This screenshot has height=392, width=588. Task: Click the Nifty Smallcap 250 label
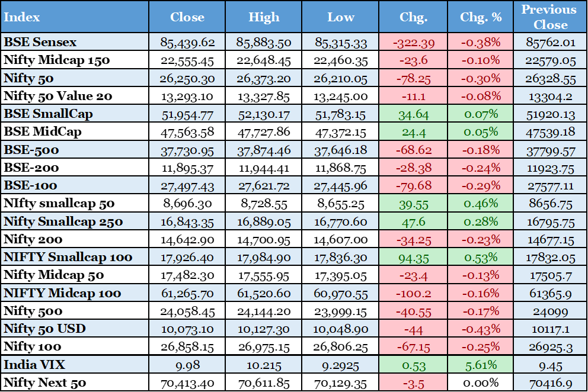pos(63,221)
